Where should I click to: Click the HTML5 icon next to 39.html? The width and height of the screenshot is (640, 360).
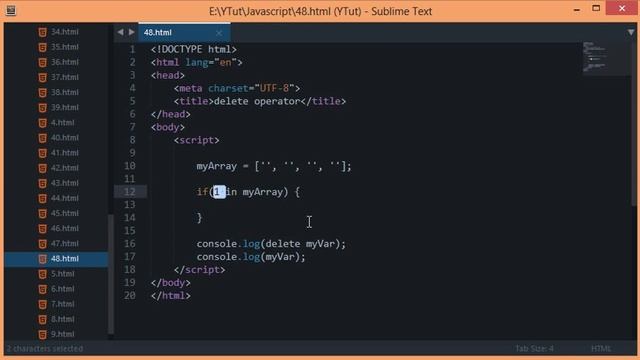click(x=42, y=107)
